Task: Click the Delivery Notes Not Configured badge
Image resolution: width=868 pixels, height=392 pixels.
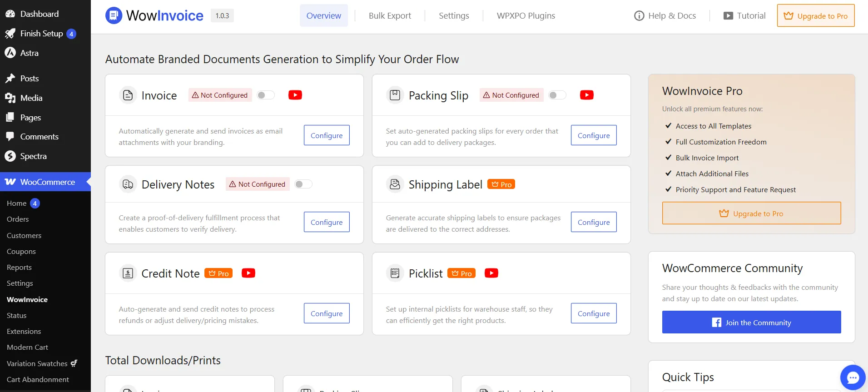Action: (x=258, y=184)
